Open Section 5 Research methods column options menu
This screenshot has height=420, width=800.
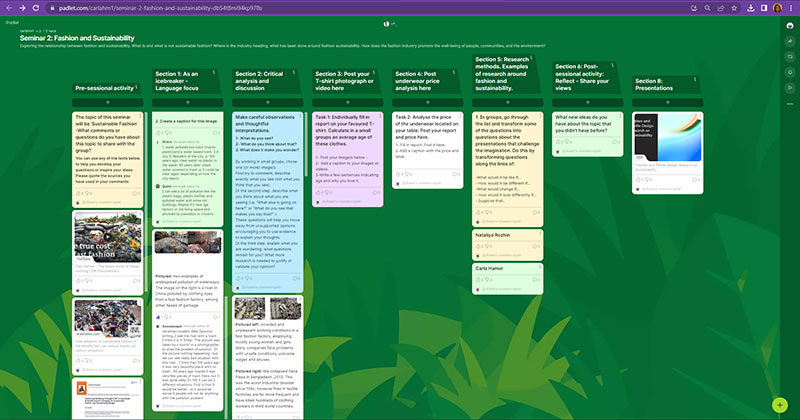(x=531, y=58)
